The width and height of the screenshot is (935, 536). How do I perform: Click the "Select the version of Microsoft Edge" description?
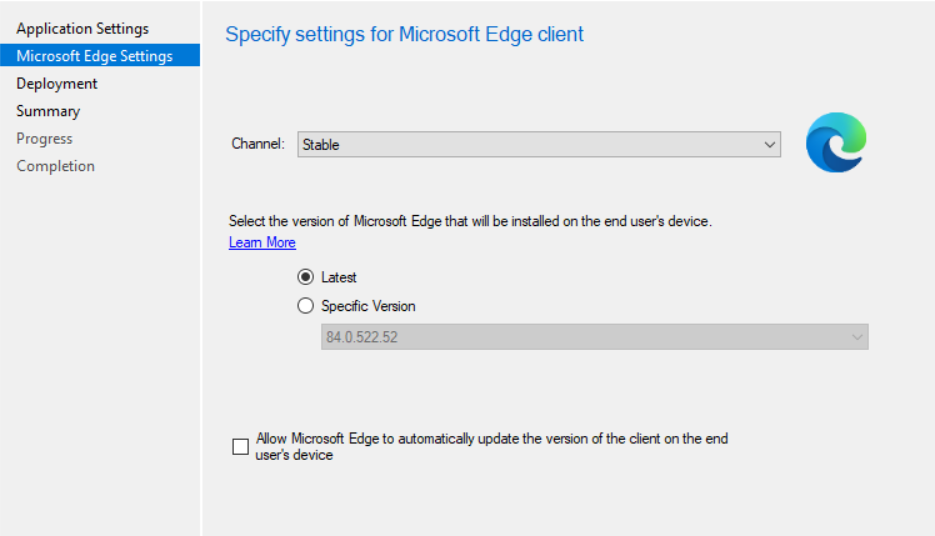pos(470,222)
